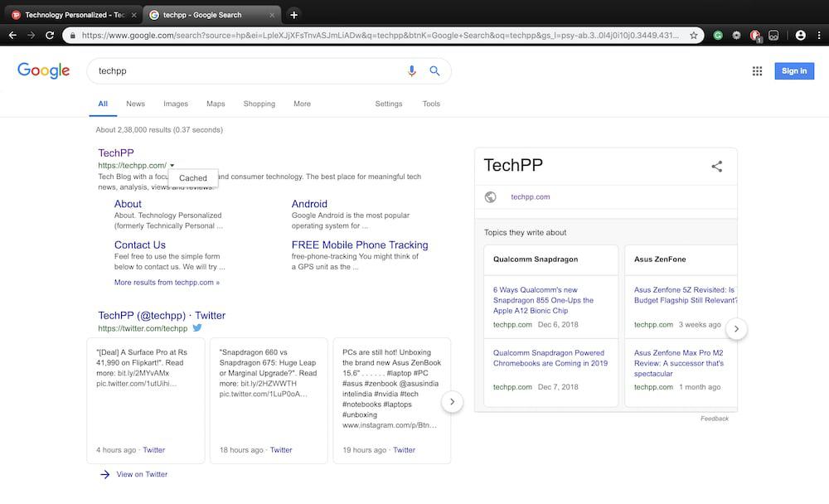Click Qualcomm Snapdragon topic heading
Screen dimensions: 829x504
536,259
